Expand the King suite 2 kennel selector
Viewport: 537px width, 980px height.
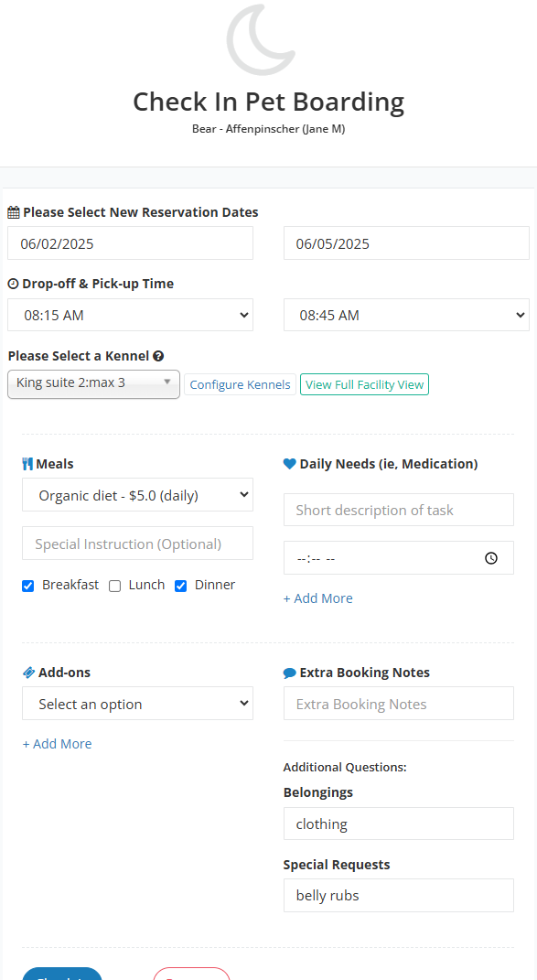[94, 383]
